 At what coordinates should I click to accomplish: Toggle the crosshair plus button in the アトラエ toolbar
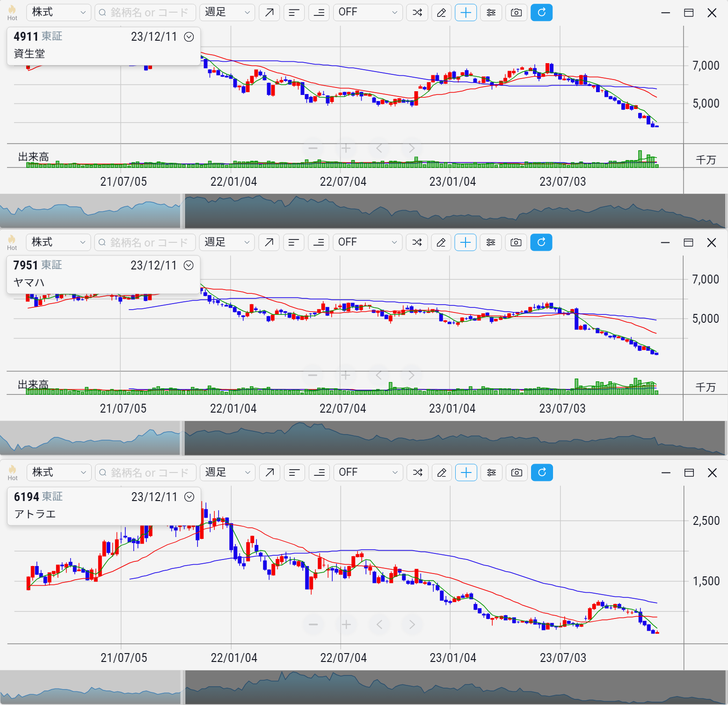466,472
